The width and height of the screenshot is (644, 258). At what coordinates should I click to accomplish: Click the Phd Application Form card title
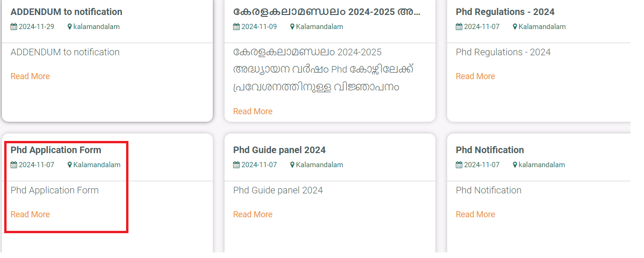click(x=56, y=150)
